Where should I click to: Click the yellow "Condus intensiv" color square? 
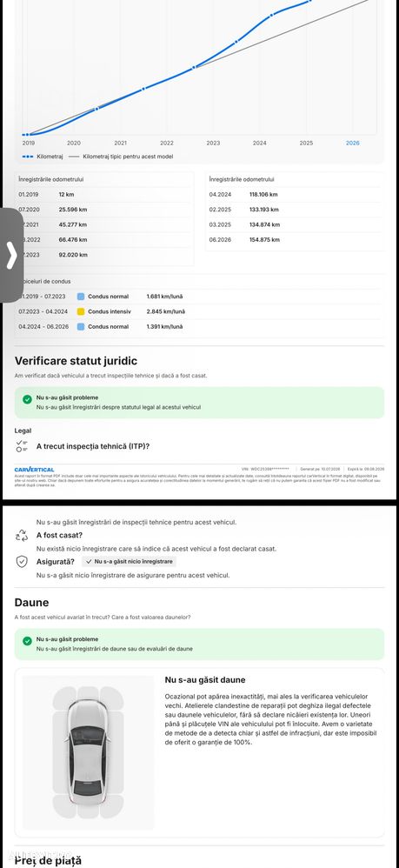[x=81, y=311]
